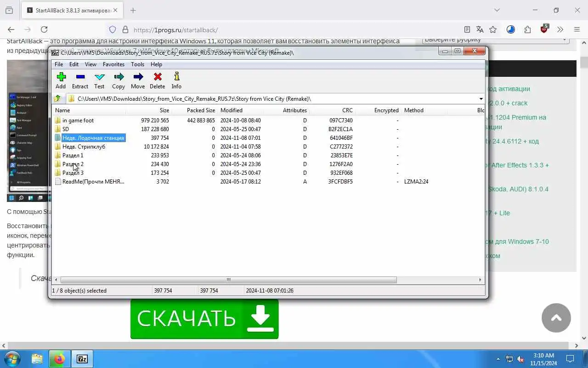Click the horizontal scrollbar in 7-Zip file list
Image resolution: width=588 pixels, height=368 pixels.
(228, 280)
